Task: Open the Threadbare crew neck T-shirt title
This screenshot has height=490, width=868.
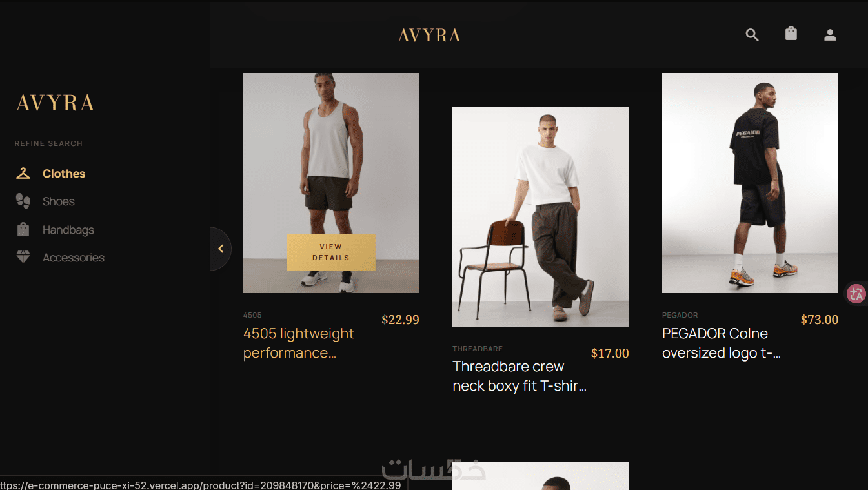Action: 520,376
